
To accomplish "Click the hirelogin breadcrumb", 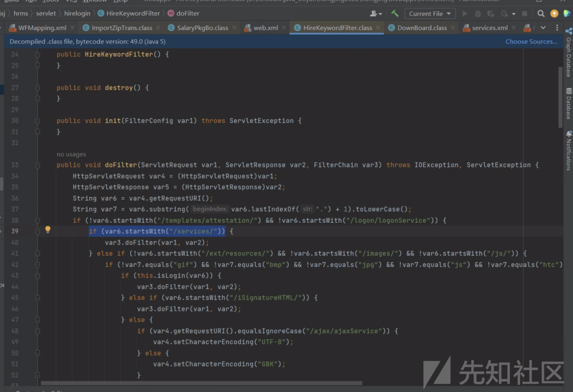I will (77, 13).
